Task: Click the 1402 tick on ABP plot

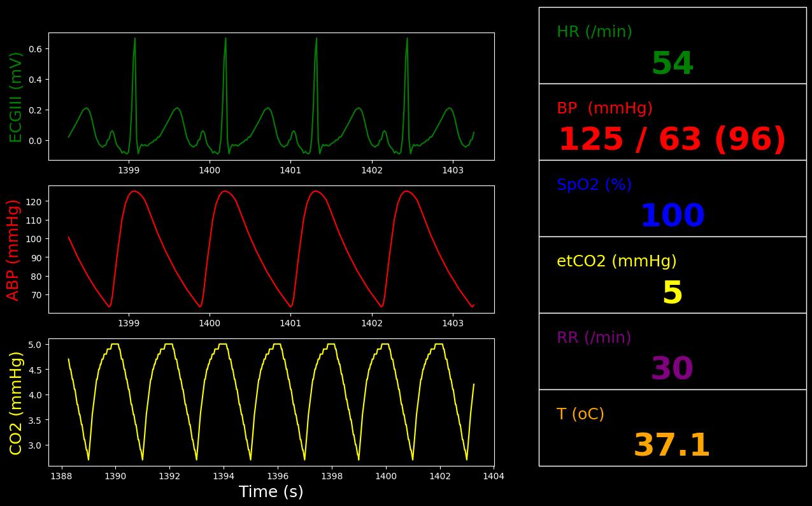Action: (x=372, y=323)
